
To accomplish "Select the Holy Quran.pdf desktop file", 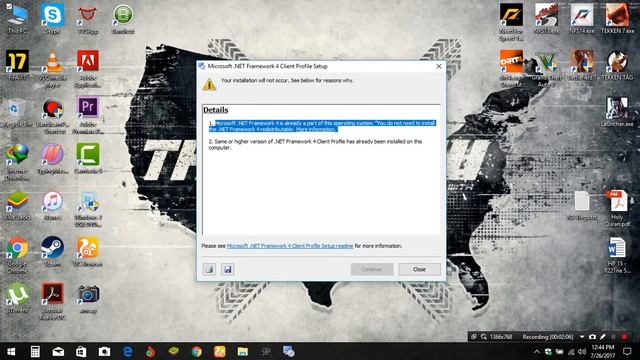I will click(617, 208).
